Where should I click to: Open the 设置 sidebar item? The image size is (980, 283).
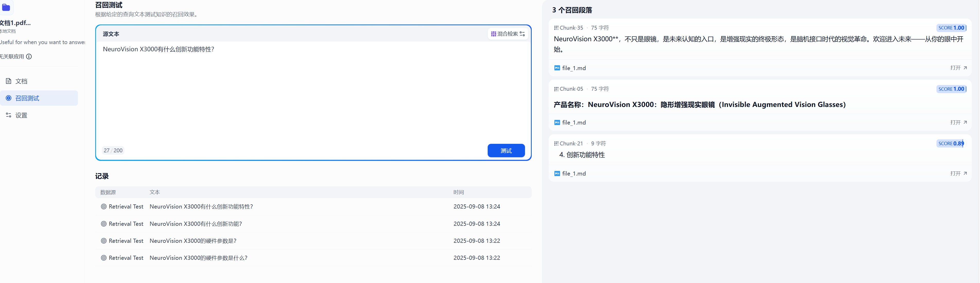(21, 115)
